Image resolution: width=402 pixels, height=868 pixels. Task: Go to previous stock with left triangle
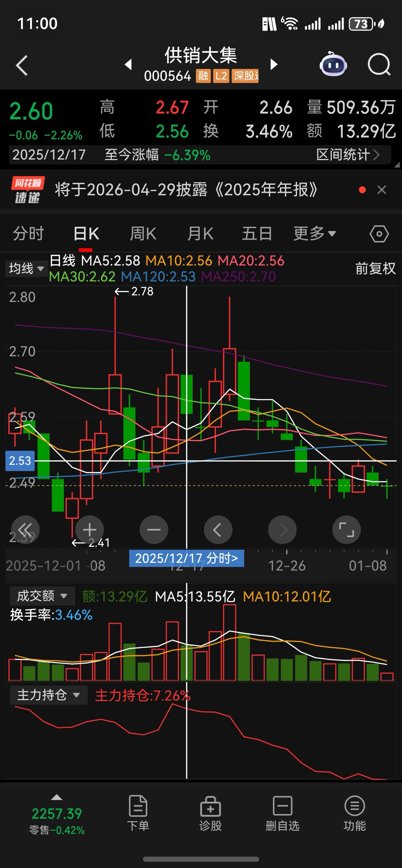point(128,64)
